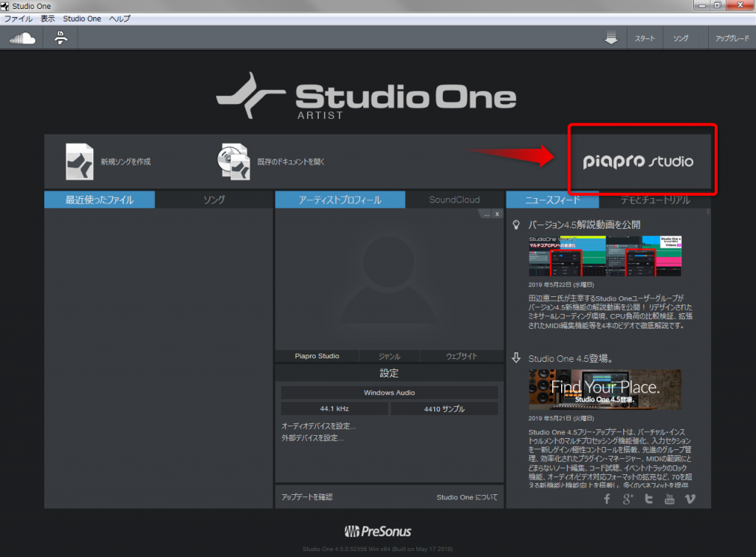Click アップデートを確認 to check updates
756x557 pixels.
308,497
